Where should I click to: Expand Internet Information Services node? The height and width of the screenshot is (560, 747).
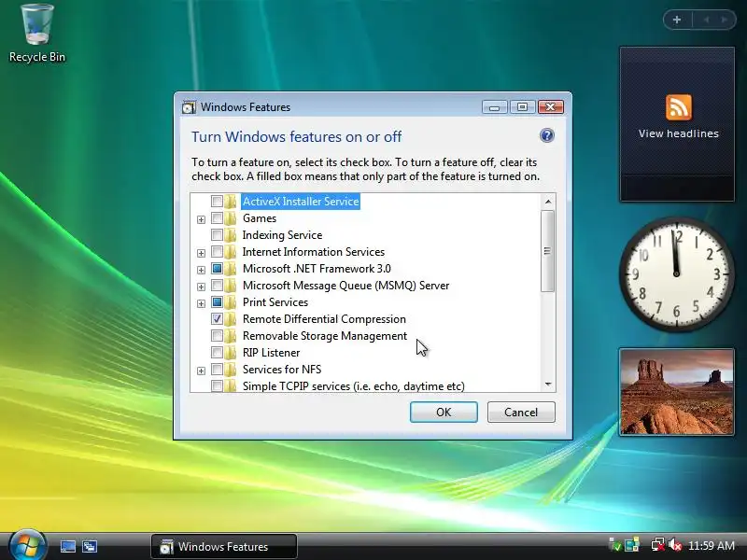click(201, 253)
